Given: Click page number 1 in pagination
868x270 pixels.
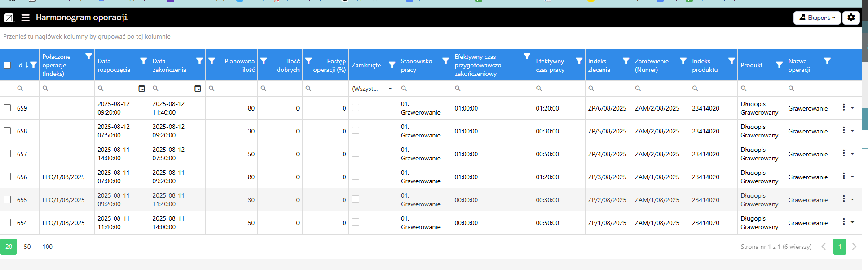Looking at the screenshot, I should click(839, 247).
